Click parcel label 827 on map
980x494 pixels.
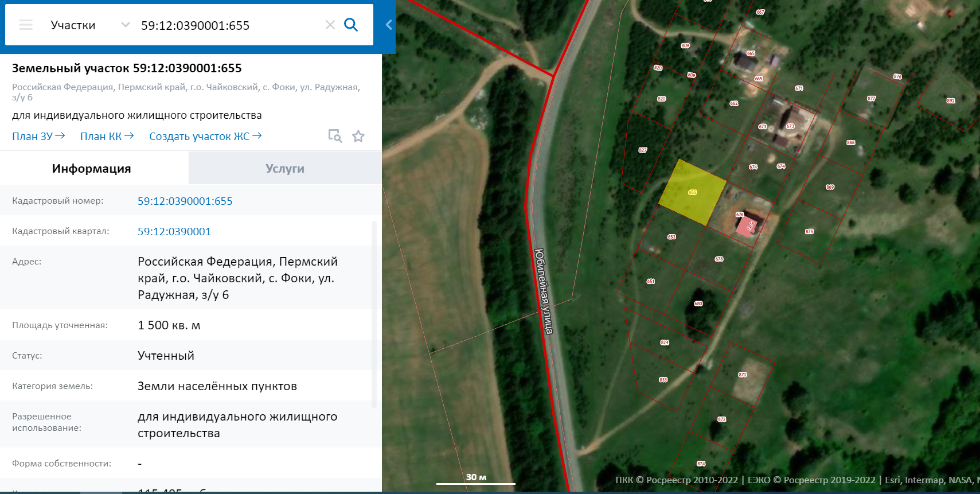[x=643, y=150]
